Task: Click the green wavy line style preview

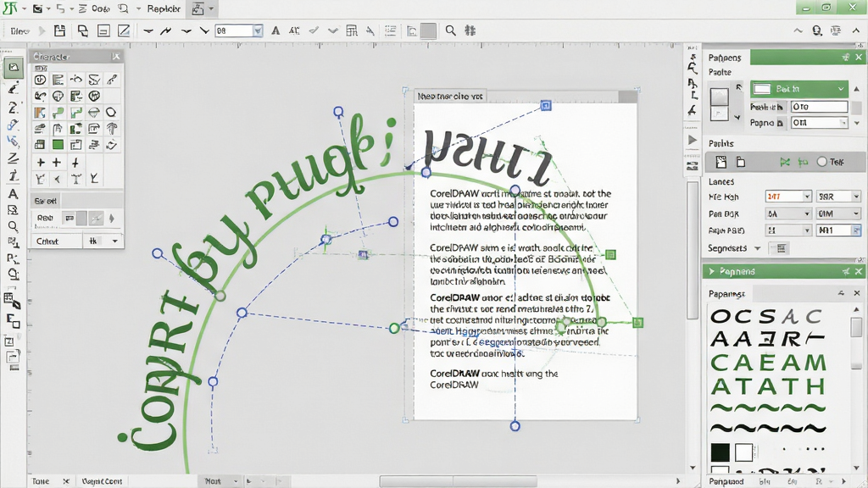Action: tap(768, 408)
